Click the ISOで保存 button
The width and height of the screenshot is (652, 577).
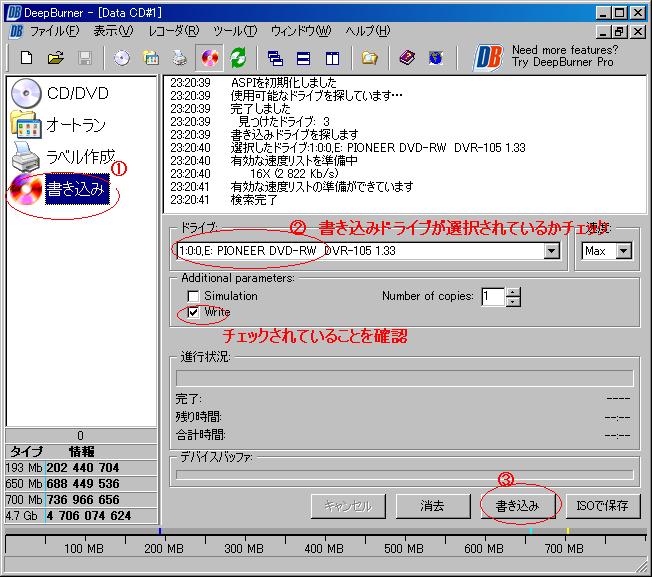pos(603,506)
